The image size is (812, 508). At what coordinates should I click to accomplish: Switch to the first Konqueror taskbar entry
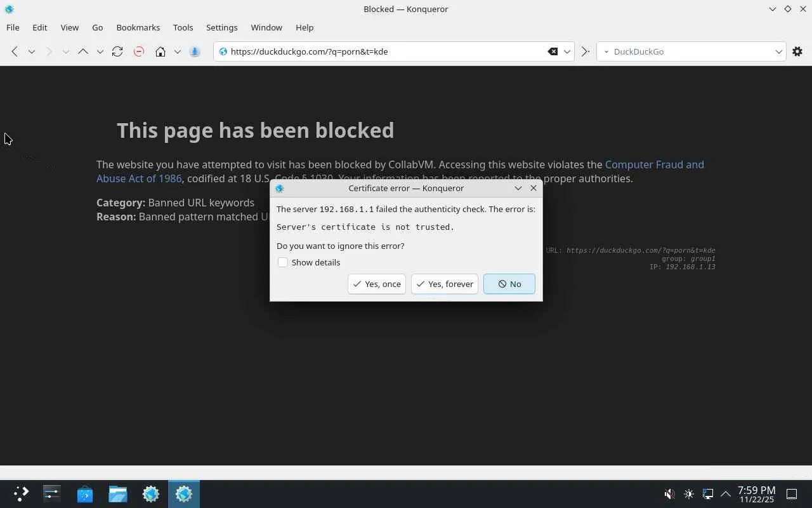[x=151, y=493]
